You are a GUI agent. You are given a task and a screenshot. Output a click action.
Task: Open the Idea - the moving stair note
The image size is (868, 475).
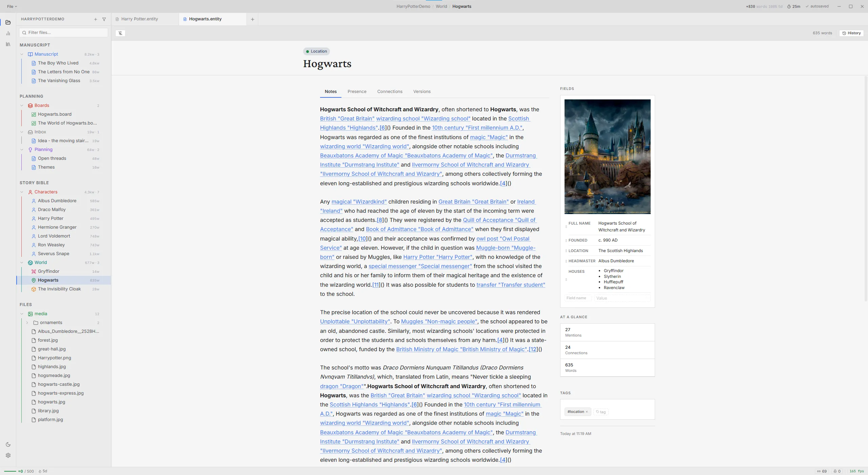63,141
